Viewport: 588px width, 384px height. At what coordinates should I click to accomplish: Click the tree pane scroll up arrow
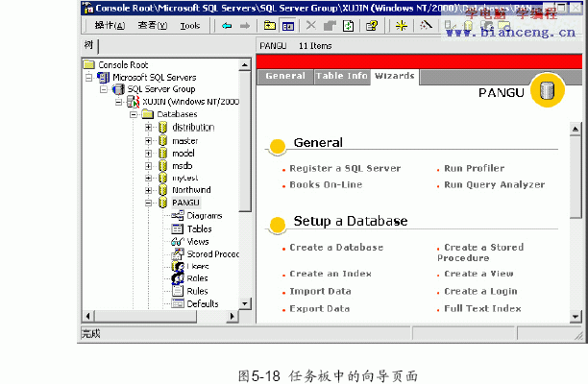click(x=245, y=65)
